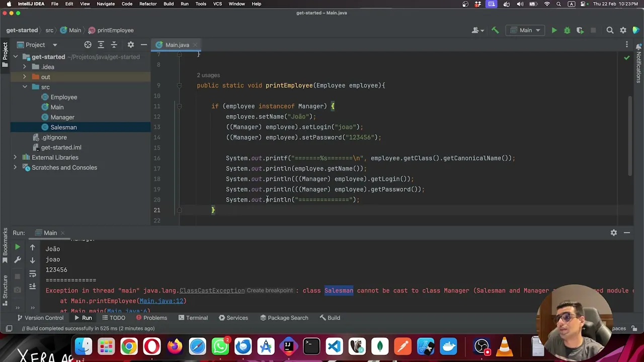Open the Employee class file

tap(63, 97)
